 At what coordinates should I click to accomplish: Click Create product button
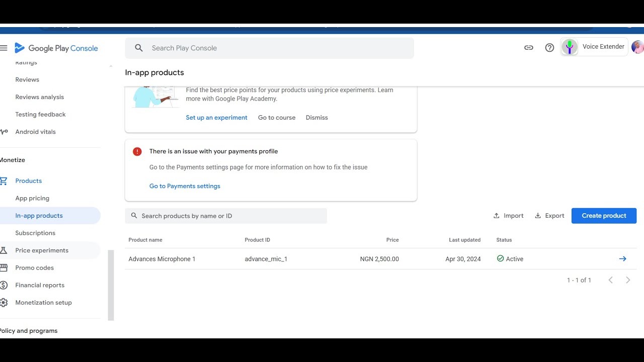604,216
